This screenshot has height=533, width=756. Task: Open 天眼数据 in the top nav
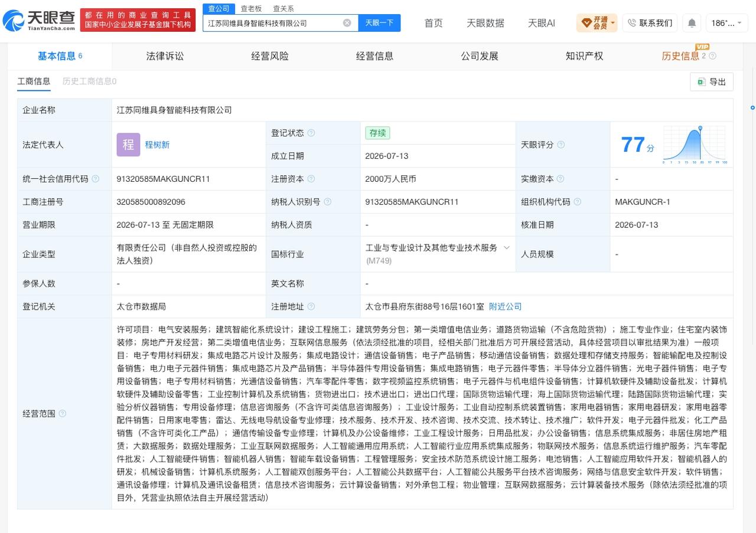(485, 23)
